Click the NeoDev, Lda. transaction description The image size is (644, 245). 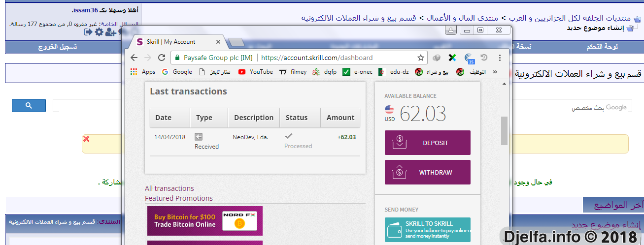tap(250, 137)
